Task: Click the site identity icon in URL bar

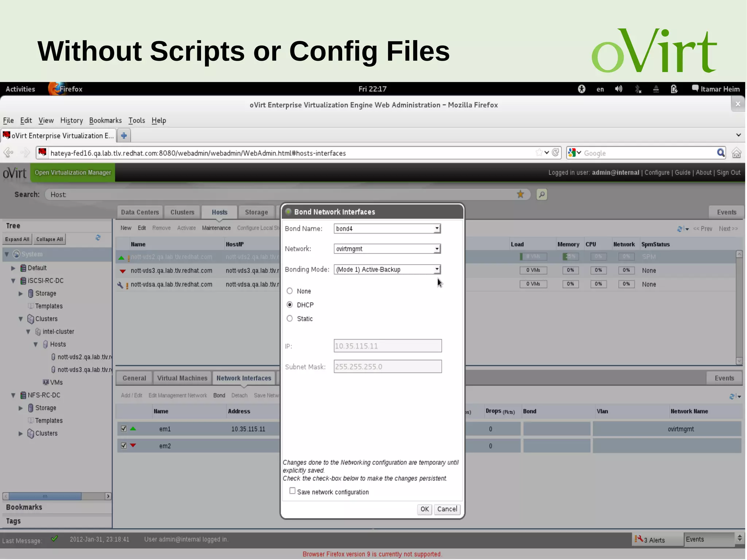Action: [x=42, y=152]
